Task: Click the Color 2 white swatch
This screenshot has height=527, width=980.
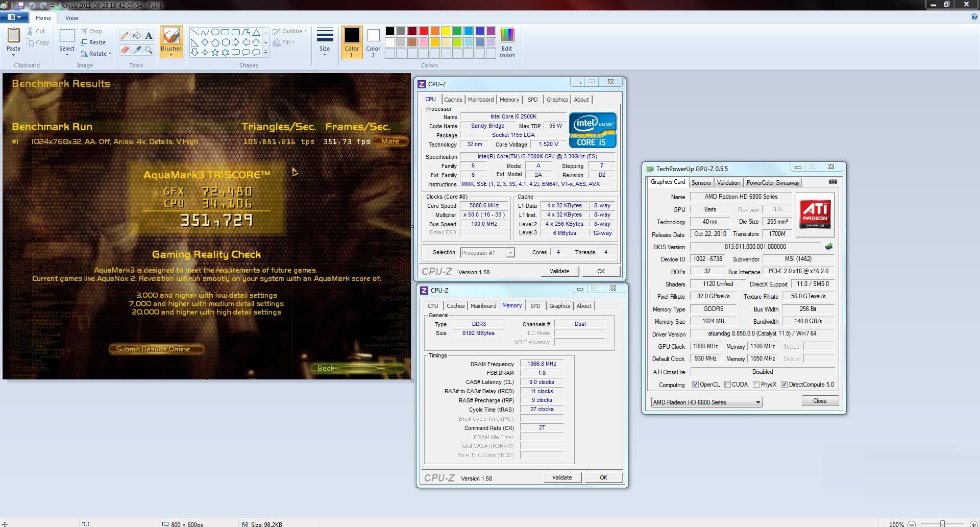Action: point(374,35)
